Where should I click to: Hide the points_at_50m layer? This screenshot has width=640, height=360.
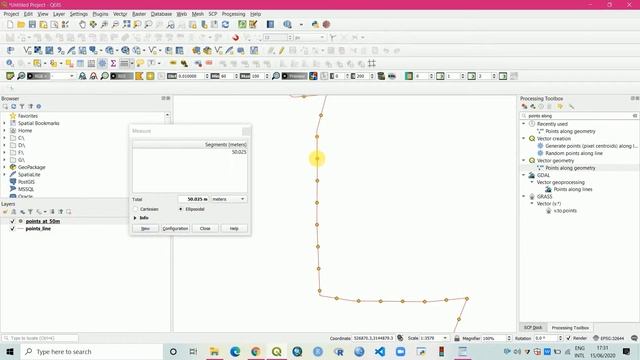coord(12,221)
